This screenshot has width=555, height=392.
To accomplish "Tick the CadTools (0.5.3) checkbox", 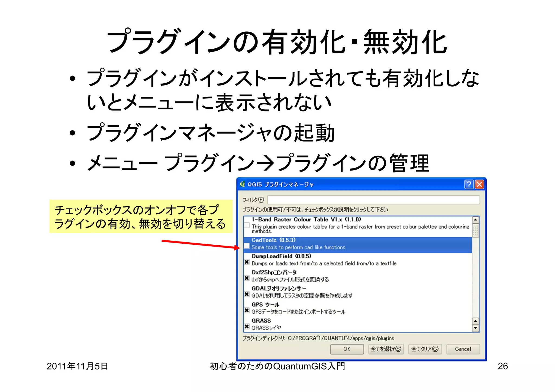I will [247, 246].
